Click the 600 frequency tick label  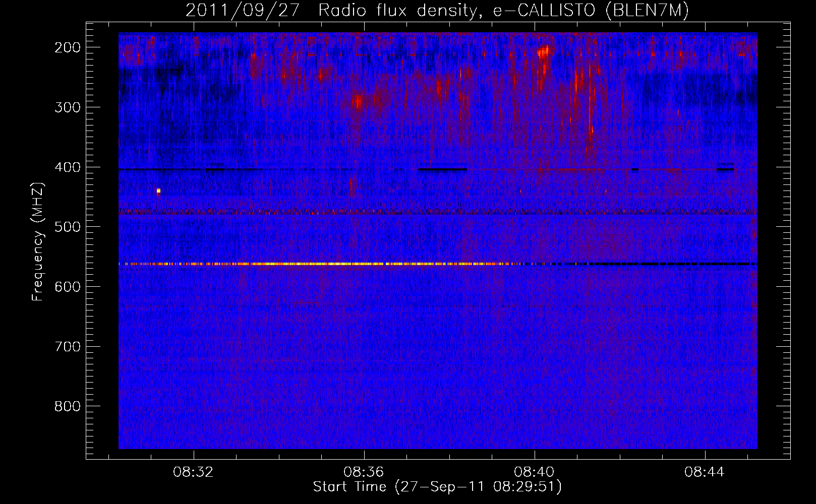pyautogui.click(x=68, y=287)
